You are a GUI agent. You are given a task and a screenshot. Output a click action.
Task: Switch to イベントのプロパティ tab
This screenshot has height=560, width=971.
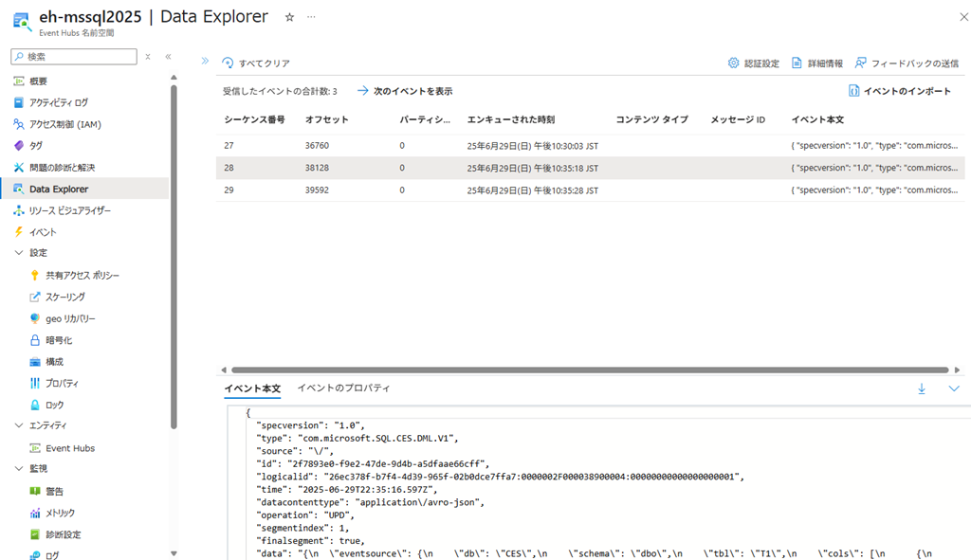[x=343, y=388]
